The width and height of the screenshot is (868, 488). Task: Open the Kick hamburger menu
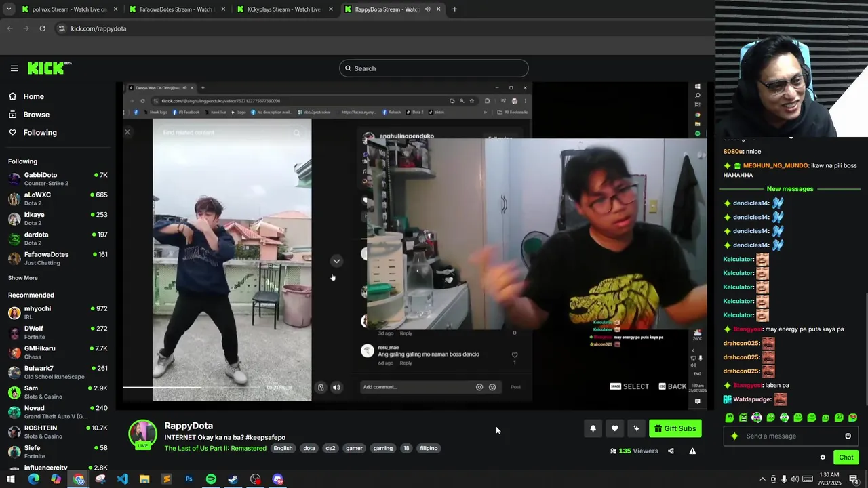(x=14, y=68)
